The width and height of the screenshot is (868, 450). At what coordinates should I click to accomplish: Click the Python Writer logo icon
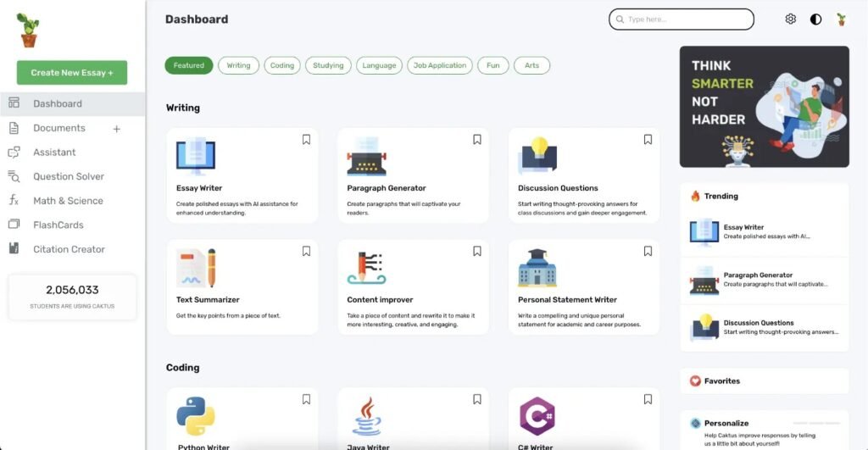click(195, 416)
